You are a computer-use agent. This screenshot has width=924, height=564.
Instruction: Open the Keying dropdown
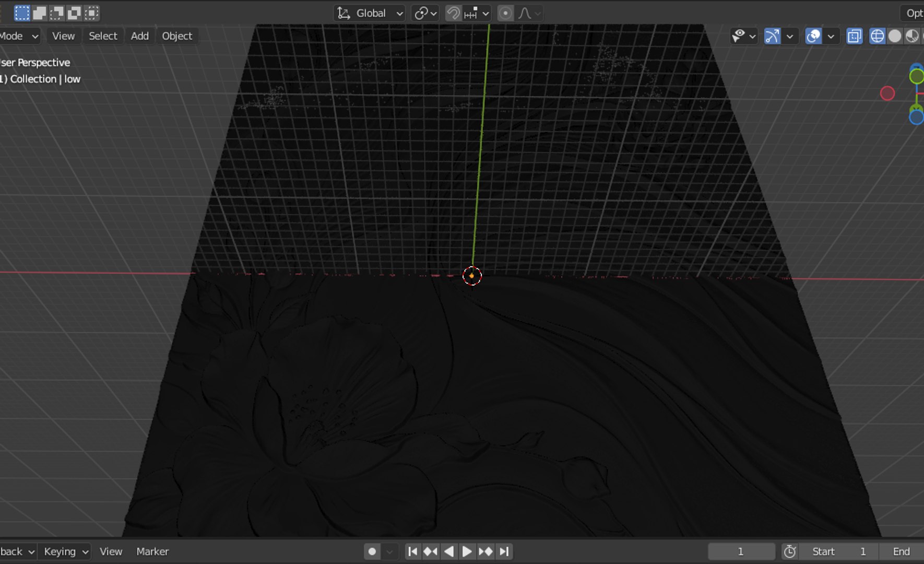pos(65,551)
